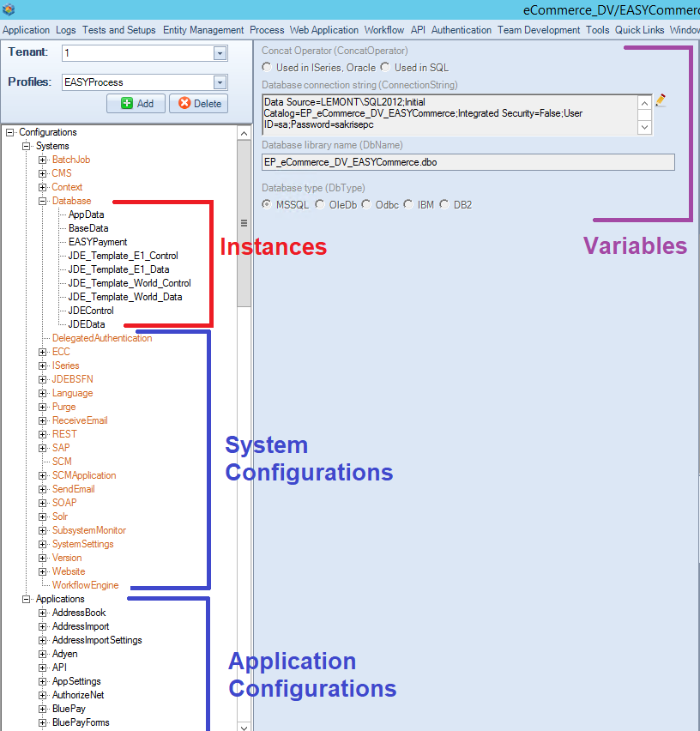This screenshot has width=700, height=731.
Task: Expand the ECC node
Action: pyautogui.click(x=42, y=352)
